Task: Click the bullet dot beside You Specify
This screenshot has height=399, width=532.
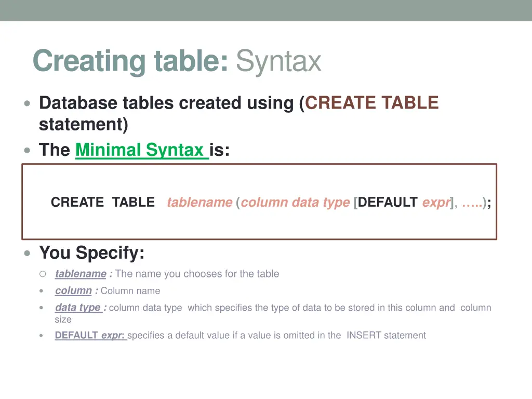Action: [27, 254]
